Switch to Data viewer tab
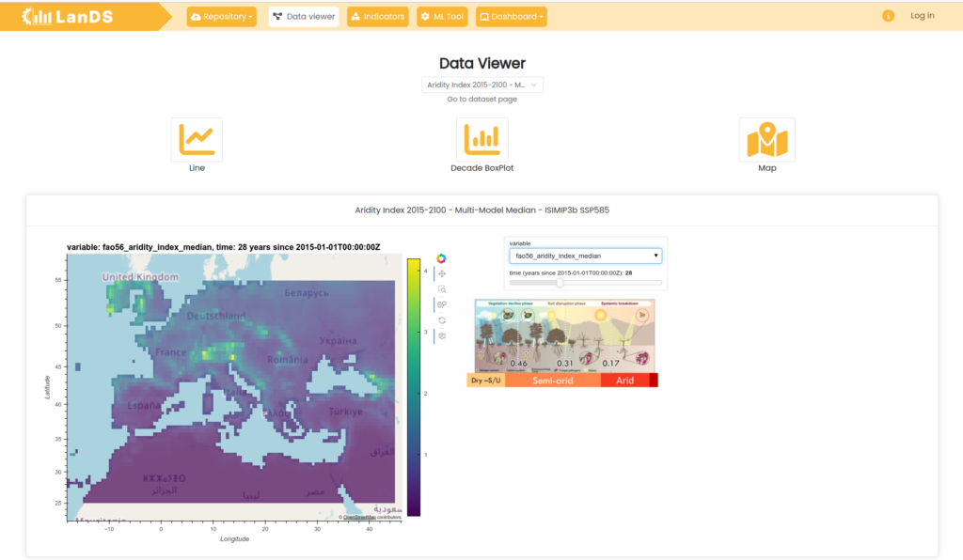This screenshot has width=963, height=560. [304, 17]
